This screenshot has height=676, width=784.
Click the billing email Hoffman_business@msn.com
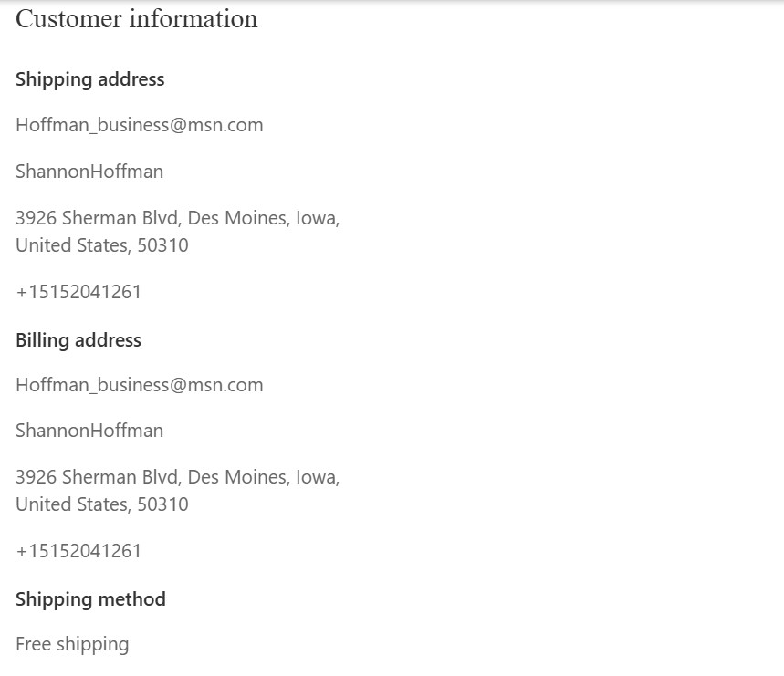click(140, 385)
